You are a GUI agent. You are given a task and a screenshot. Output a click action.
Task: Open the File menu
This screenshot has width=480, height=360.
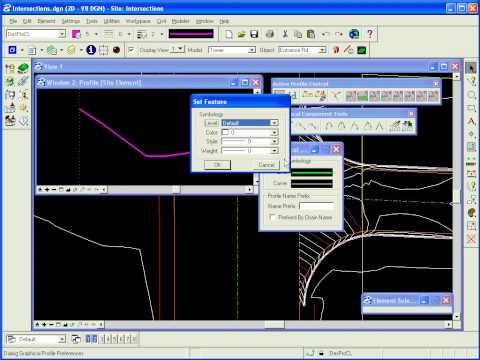coord(13,21)
